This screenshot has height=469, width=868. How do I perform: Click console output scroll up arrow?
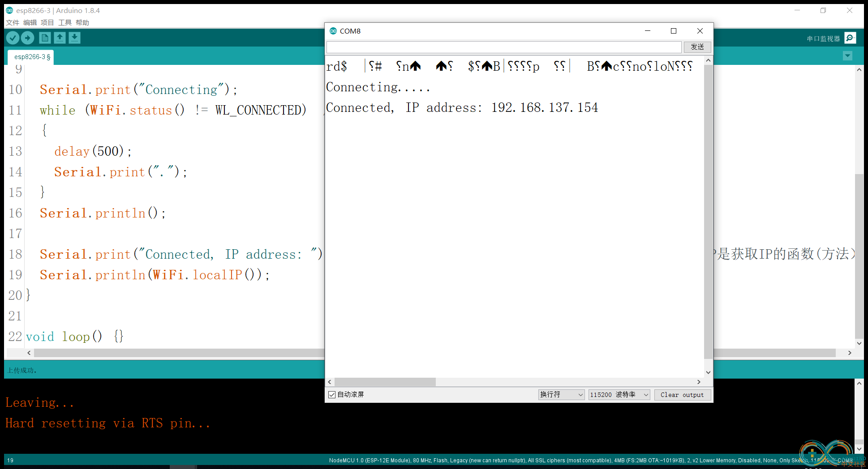(859, 384)
